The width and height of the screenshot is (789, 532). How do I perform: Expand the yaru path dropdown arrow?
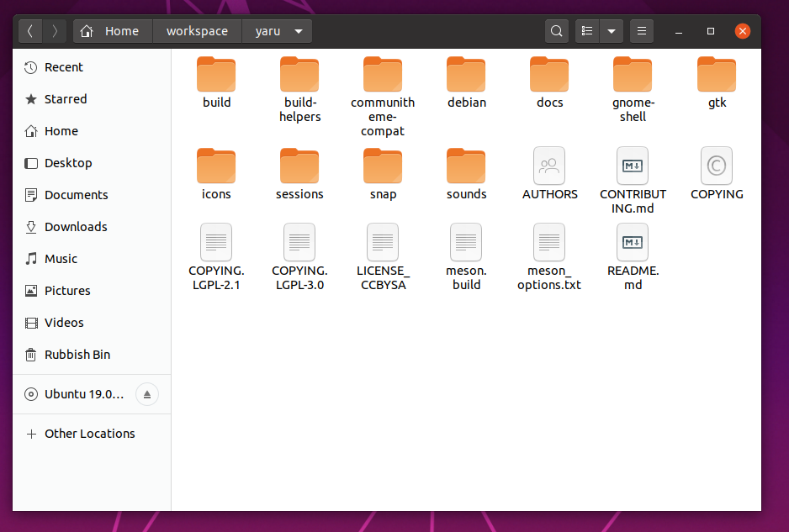click(x=299, y=31)
